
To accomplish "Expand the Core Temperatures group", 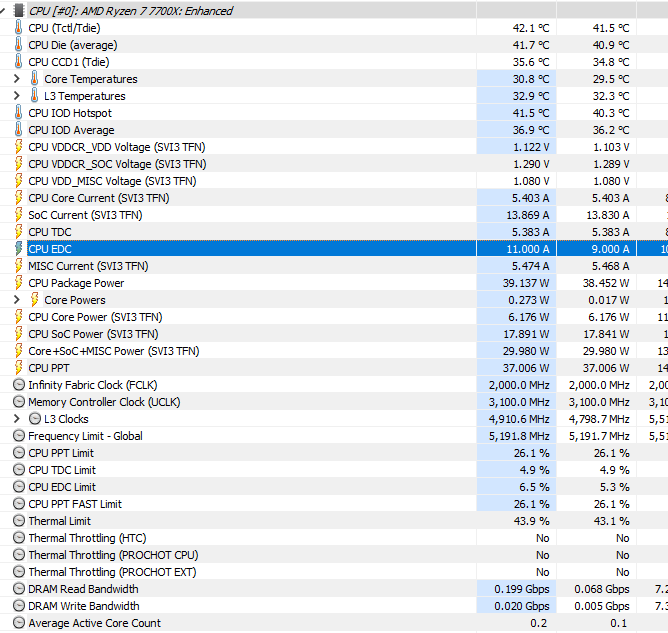I will coord(17,79).
